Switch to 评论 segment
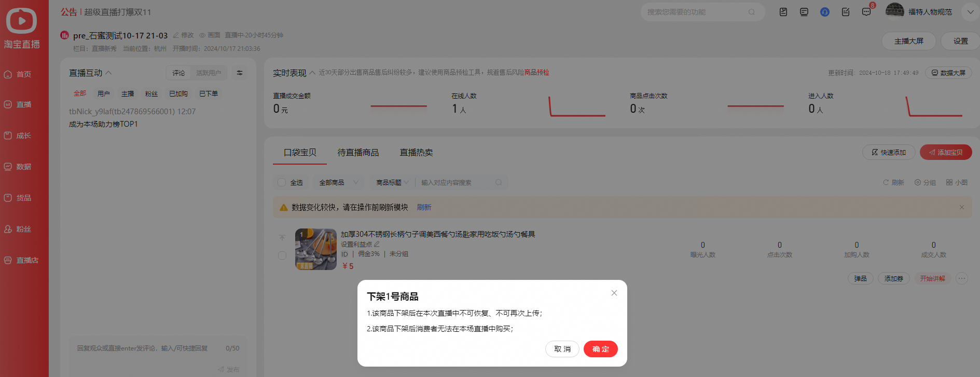The width and height of the screenshot is (980, 377). pos(178,73)
